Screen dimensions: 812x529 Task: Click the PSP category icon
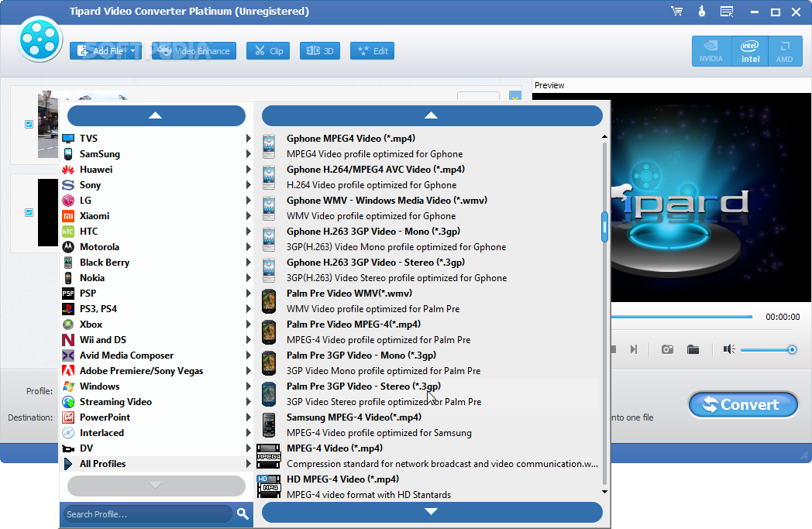click(68, 294)
